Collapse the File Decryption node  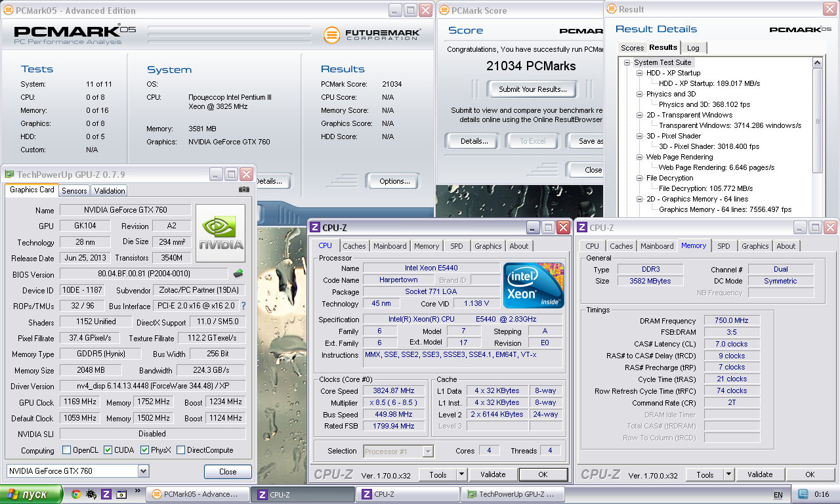639,178
